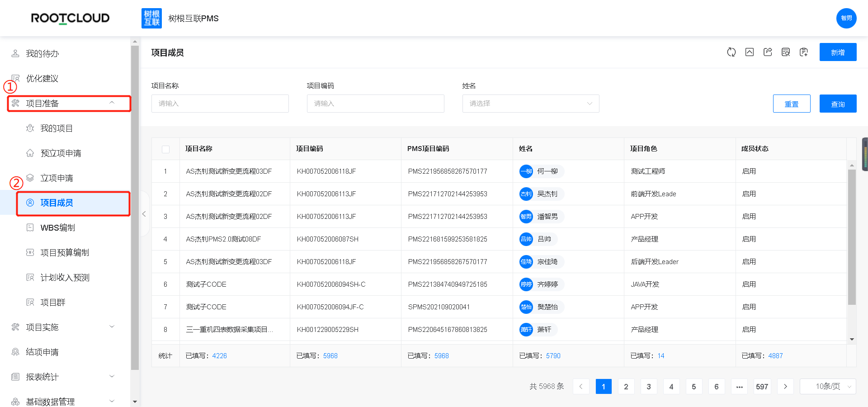Click the 吕帅 avatar badge
This screenshot has height=407, width=868.
pos(526,239)
